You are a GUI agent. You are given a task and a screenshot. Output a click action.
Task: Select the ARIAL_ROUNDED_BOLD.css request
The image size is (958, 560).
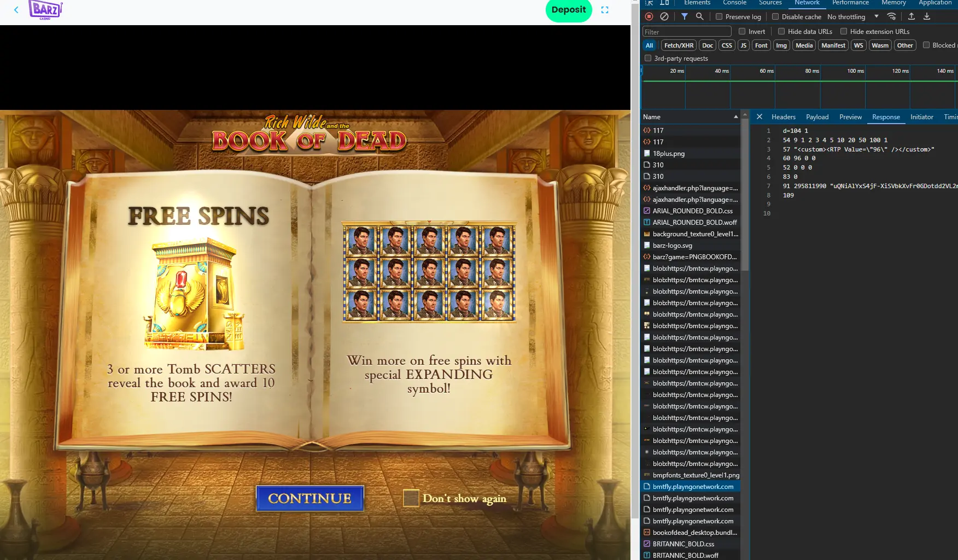point(691,211)
